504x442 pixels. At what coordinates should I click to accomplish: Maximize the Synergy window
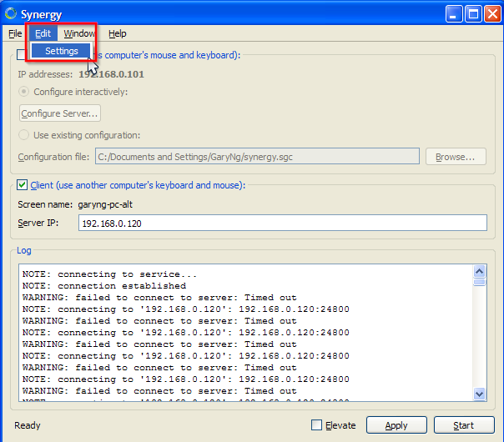(x=473, y=14)
